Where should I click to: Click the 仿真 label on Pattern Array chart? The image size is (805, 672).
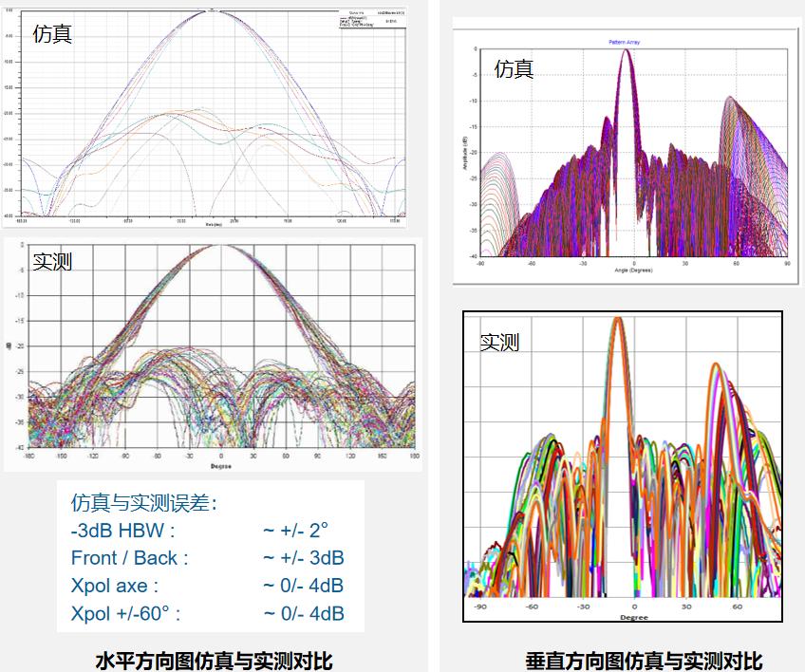(x=515, y=68)
